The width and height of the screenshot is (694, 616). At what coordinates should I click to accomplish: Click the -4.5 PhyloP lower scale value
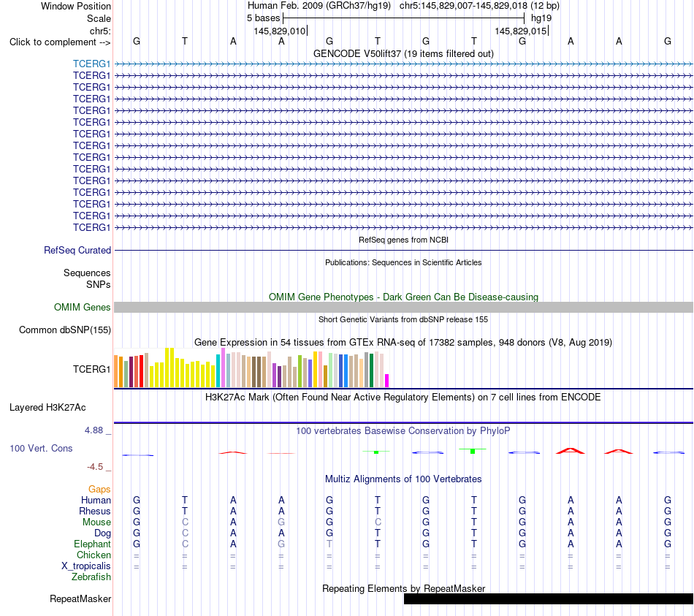pos(95,467)
